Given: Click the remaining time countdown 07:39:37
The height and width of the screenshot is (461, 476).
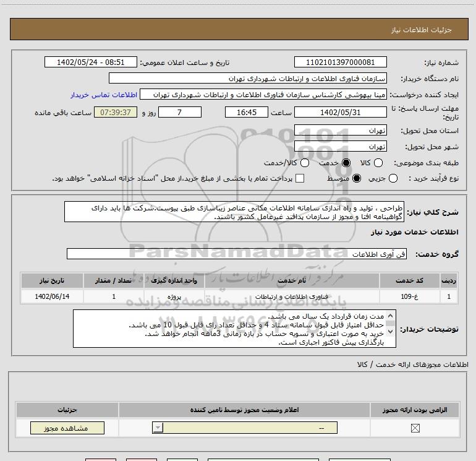Looking at the screenshot, I should coord(116,112).
